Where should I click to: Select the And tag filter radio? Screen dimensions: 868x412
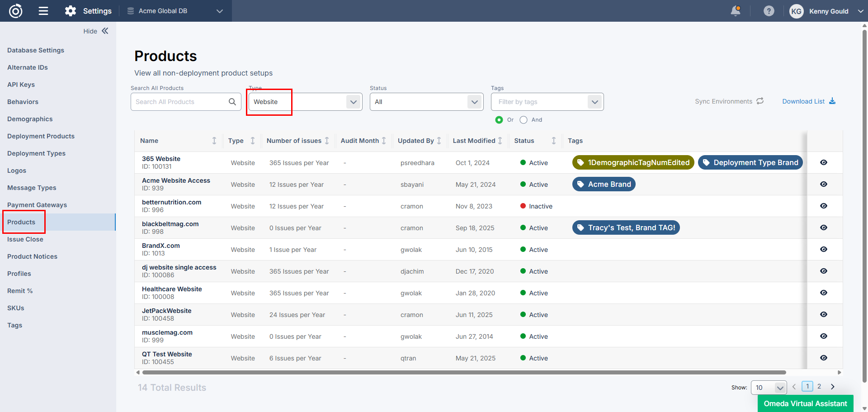524,120
